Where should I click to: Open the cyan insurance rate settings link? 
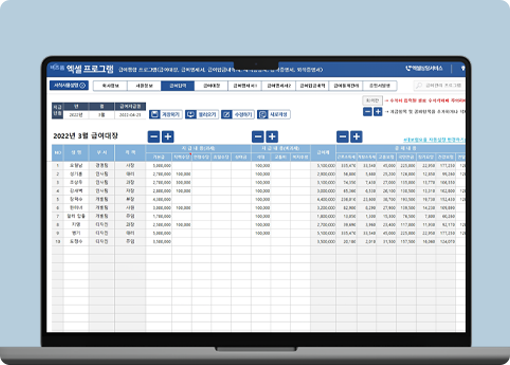tap(434, 140)
